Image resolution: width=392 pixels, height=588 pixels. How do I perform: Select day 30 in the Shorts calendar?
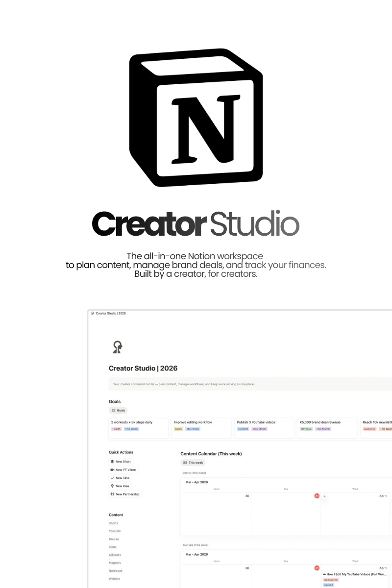247,496
